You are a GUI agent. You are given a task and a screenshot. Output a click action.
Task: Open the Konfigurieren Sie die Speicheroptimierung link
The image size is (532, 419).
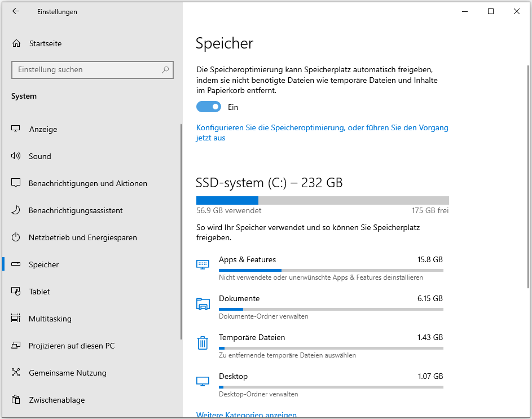pyautogui.click(x=322, y=133)
